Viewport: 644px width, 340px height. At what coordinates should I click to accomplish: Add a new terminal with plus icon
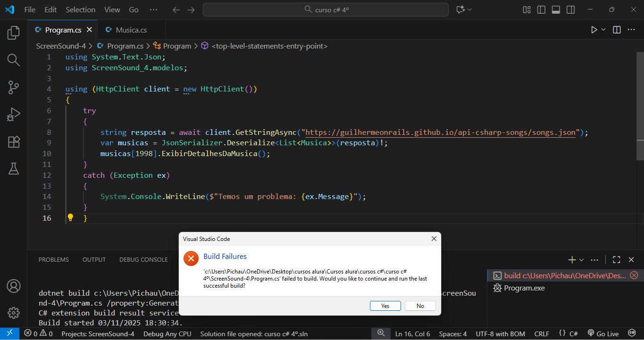(x=572, y=260)
